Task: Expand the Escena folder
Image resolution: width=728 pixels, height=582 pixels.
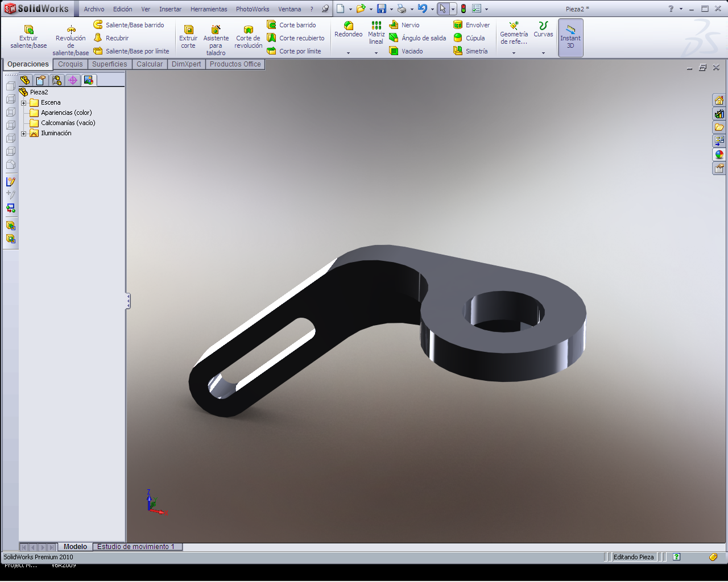Action: (x=24, y=103)
